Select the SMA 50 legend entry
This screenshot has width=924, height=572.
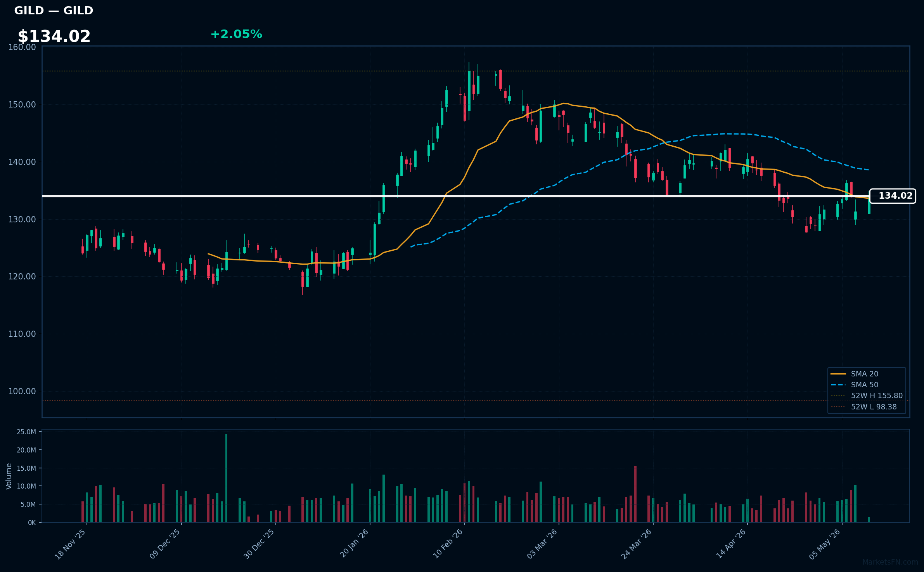tap(867, 385)
